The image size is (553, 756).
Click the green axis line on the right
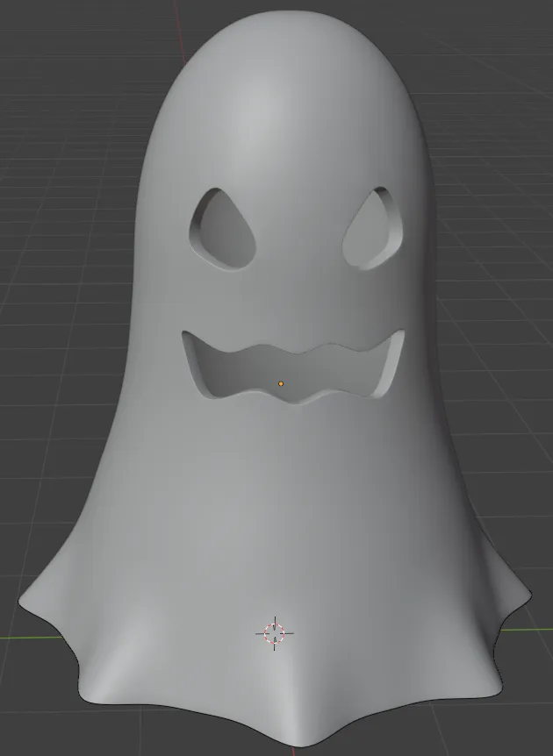[527, 629]
